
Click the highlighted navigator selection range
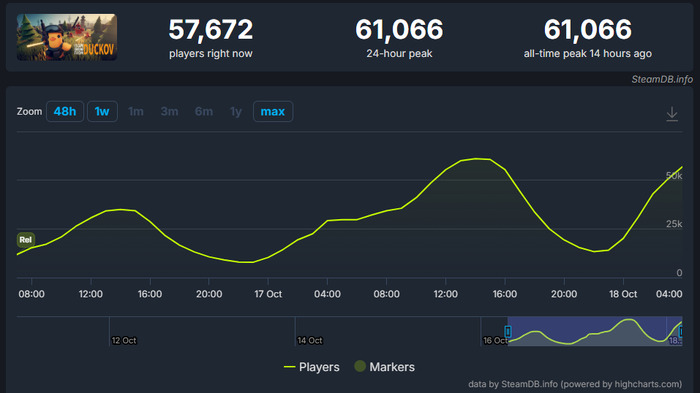(x=595, y=331)
